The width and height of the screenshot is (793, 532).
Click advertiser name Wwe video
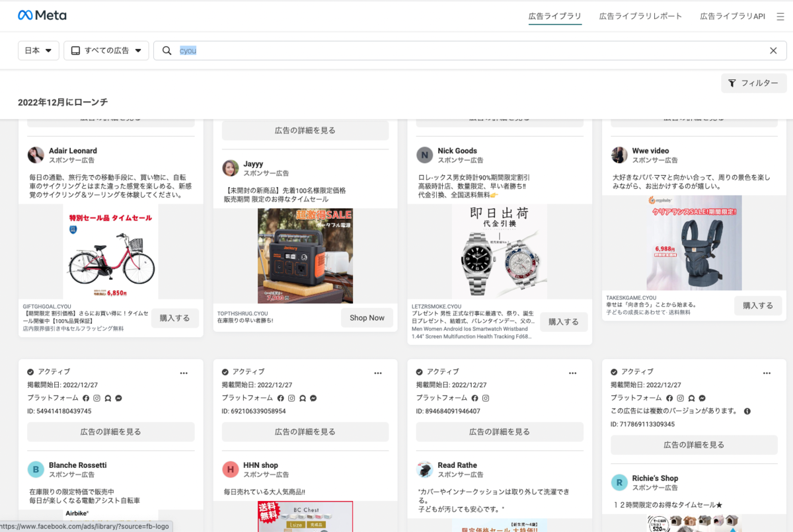click(x=651, y=151)
